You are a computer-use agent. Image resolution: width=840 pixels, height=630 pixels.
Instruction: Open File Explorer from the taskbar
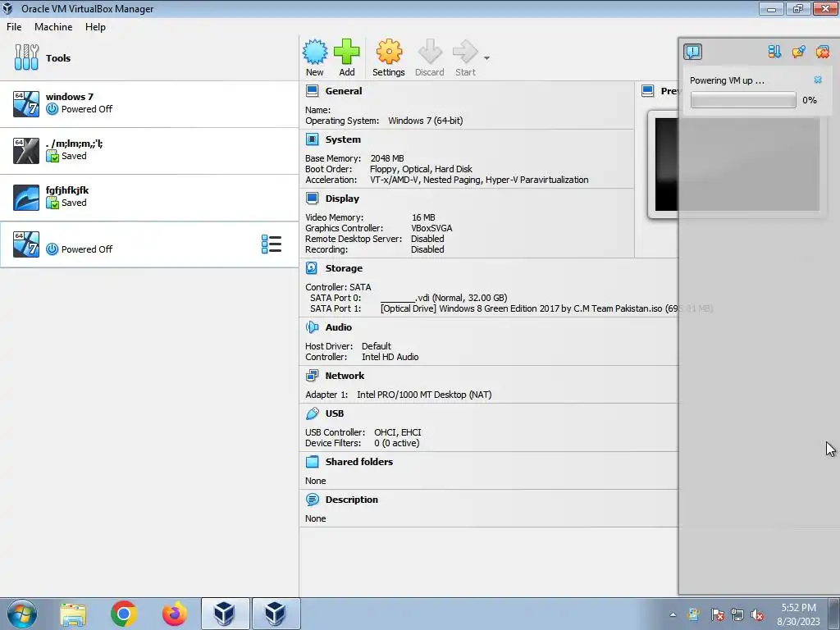pos(73,614)
